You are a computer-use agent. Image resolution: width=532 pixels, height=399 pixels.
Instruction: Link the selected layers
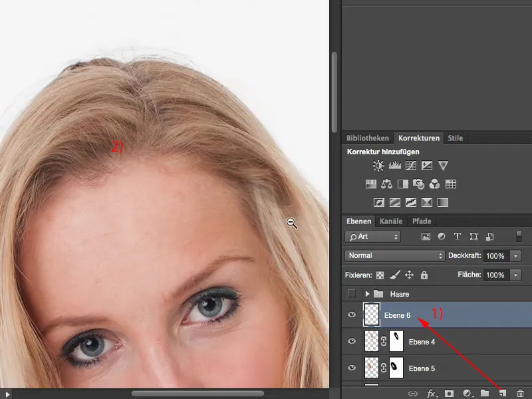click(x=412, y=394)
